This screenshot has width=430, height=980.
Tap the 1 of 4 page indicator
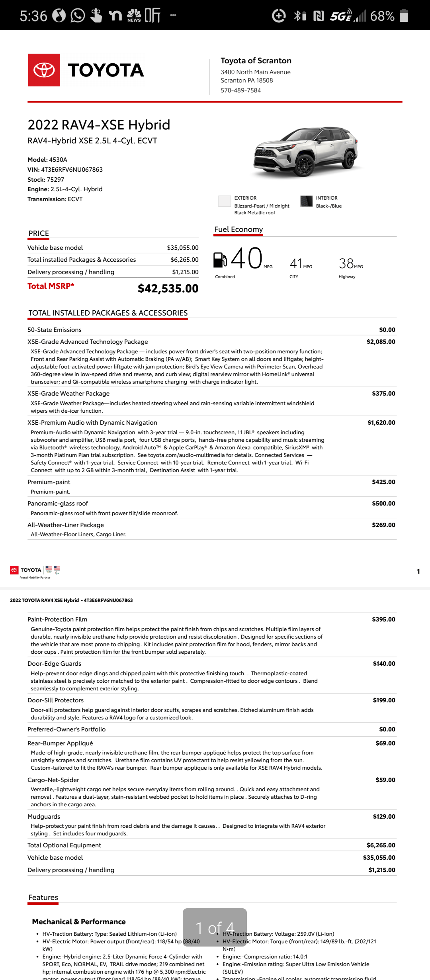tap(215, 928)
